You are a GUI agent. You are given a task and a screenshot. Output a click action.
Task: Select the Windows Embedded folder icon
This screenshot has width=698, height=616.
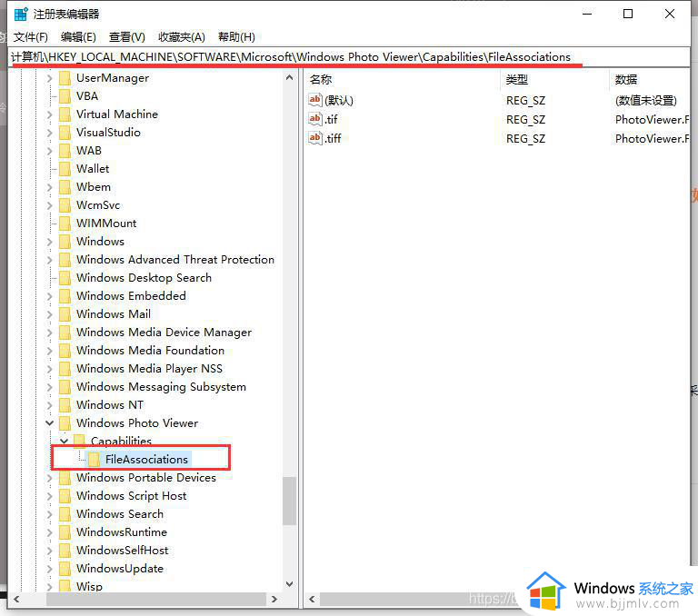65,296
